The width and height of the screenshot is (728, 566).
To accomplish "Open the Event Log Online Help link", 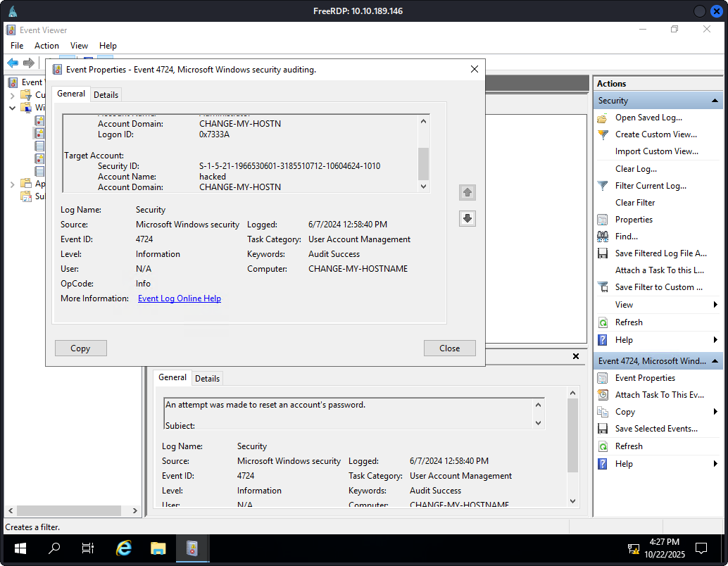I will point(180,298).
